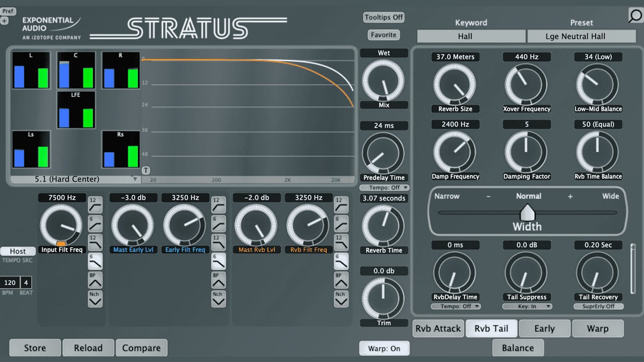Image resolution: width=644 pixels, height=362 pixels.
Task: Select 12 dB high-pass for Input filter
Action: tap(95, 205)
